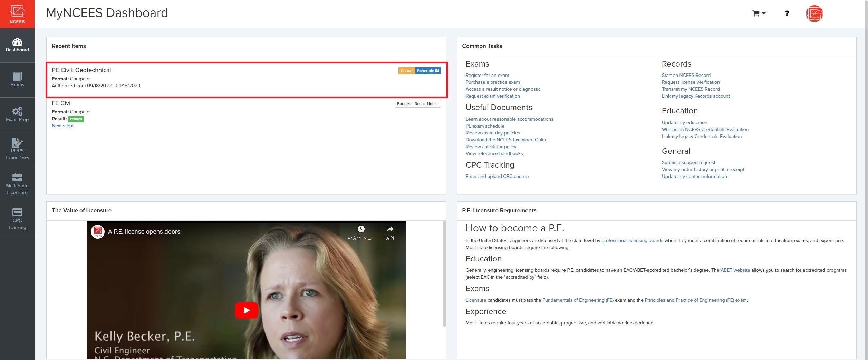Download the NCEES Examinee Guide link
This screenshot has height=360, width=868.
[x=506, y=140]
